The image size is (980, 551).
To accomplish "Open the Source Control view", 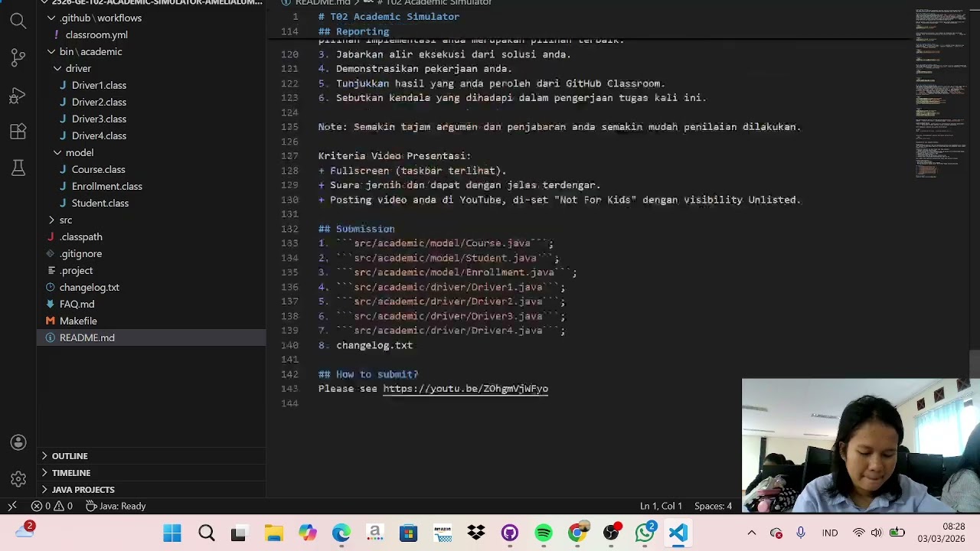I will [x=18, y=58].
